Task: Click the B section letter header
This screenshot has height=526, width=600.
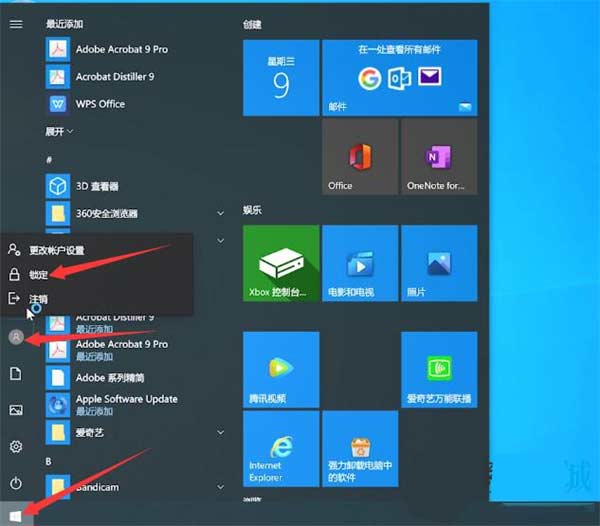Action: (x=49, y=461)
